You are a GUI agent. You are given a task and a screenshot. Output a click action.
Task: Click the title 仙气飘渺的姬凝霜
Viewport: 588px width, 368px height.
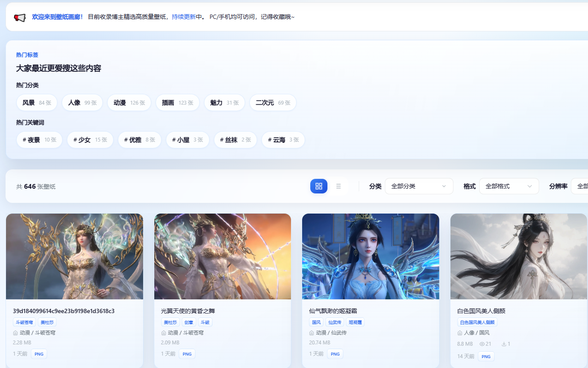[x=333, y=311]
